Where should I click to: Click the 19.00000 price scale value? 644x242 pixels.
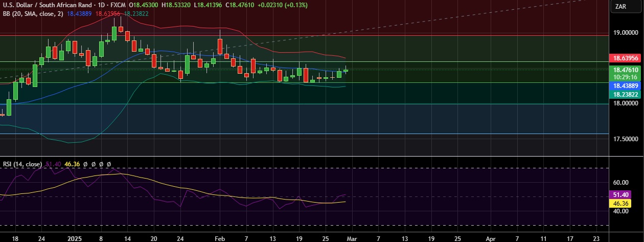pyautogui.click(x=626, y=32)
